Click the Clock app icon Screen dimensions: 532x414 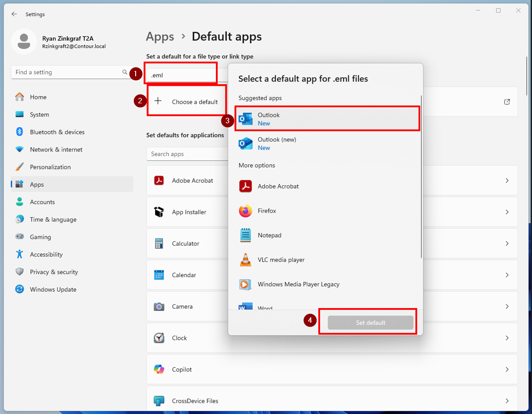coord(159,338)
